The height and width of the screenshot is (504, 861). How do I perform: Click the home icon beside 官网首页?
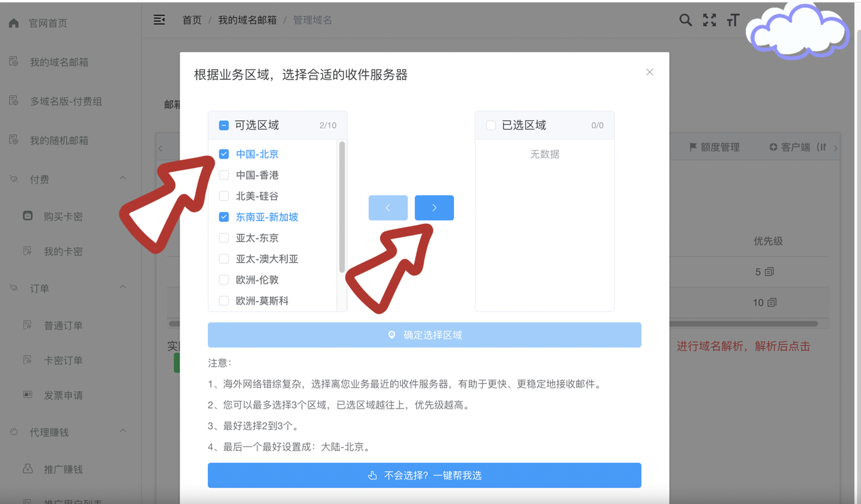[13, 23]
